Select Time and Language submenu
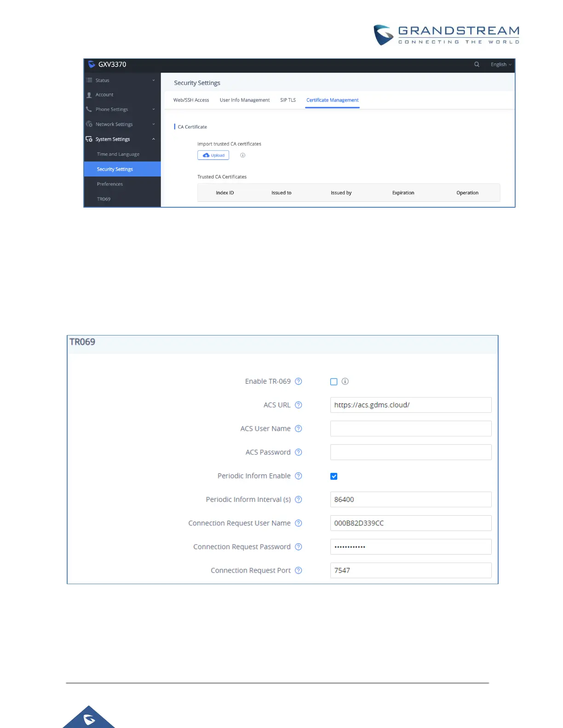 [x=118, y=154]
